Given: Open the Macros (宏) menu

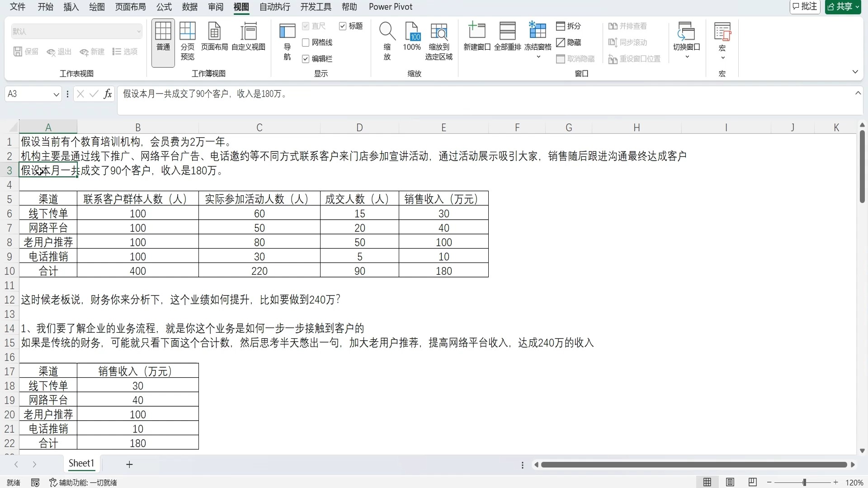Looking at the screenshot, I should pyautogui.click(x=722, y=41).
